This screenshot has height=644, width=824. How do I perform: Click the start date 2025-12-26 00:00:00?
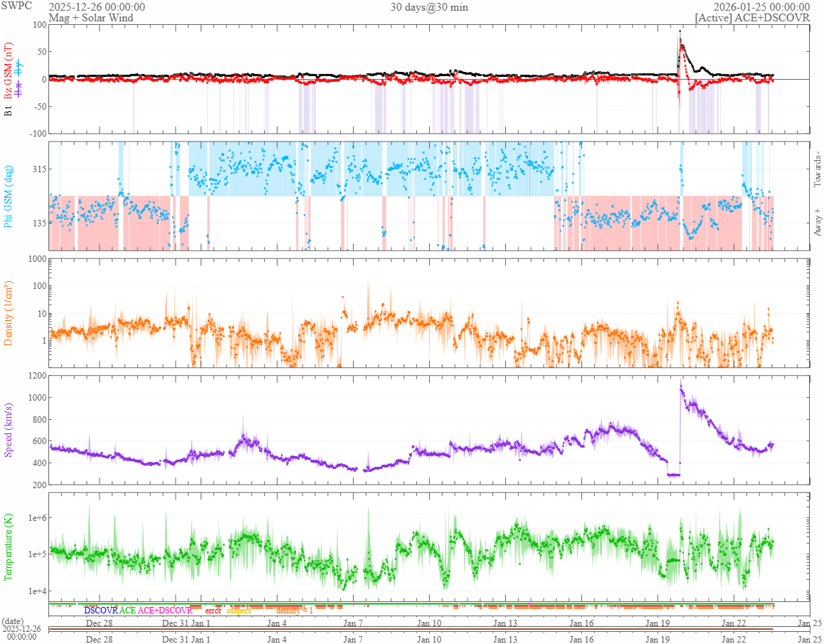click(97, 7)
